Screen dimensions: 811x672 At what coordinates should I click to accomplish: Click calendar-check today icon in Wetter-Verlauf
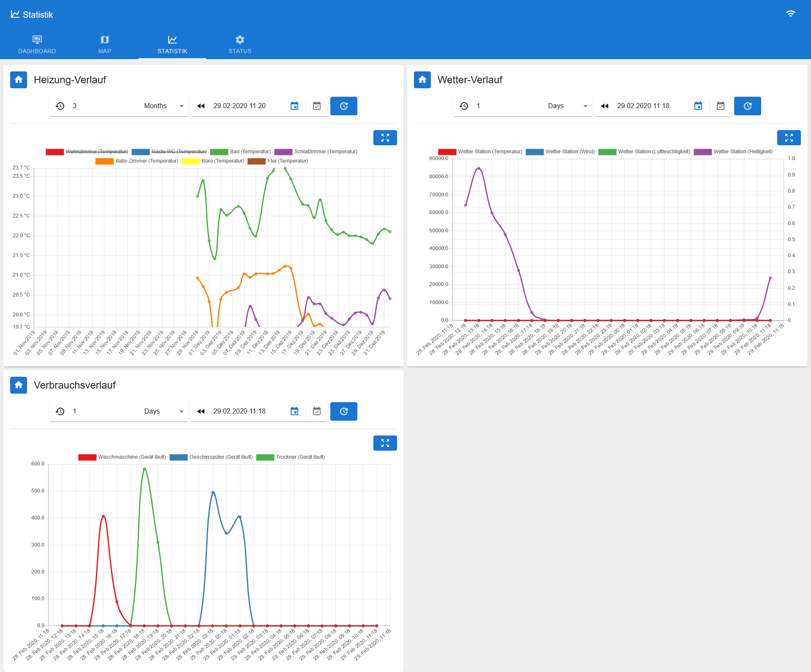point(721,106)
